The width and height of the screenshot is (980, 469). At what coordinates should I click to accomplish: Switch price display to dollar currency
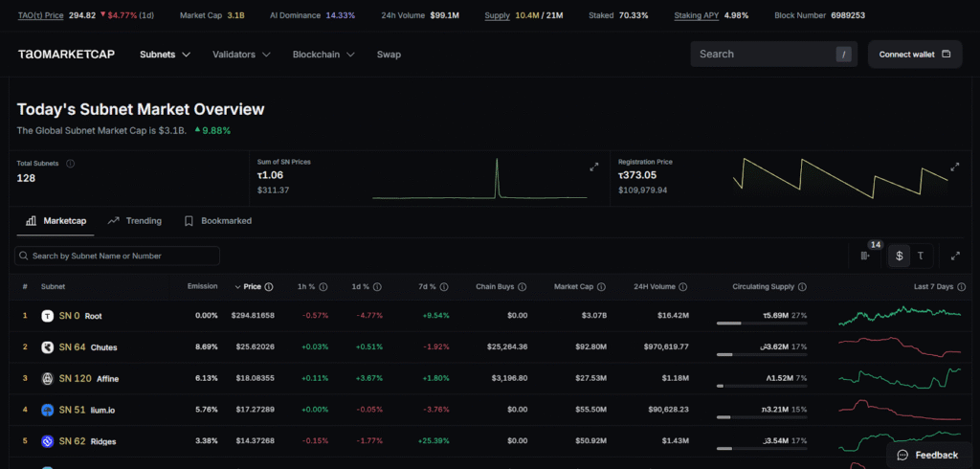(x=899, y=256)
